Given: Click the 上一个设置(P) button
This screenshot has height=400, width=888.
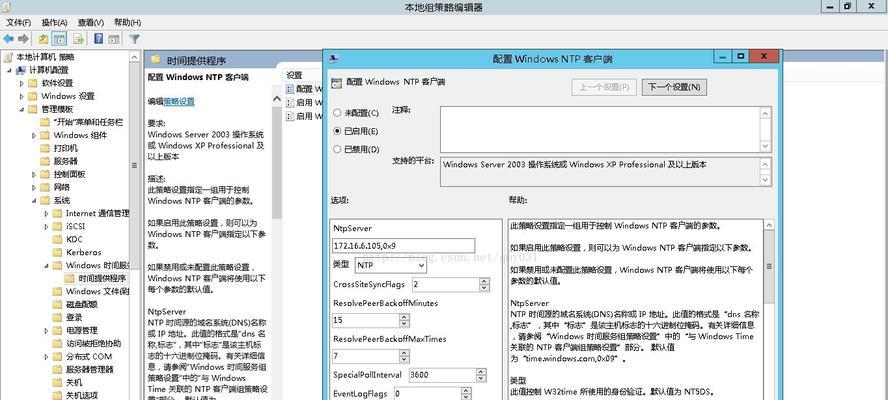Looking at the screenshot, I should pos(604,87).
